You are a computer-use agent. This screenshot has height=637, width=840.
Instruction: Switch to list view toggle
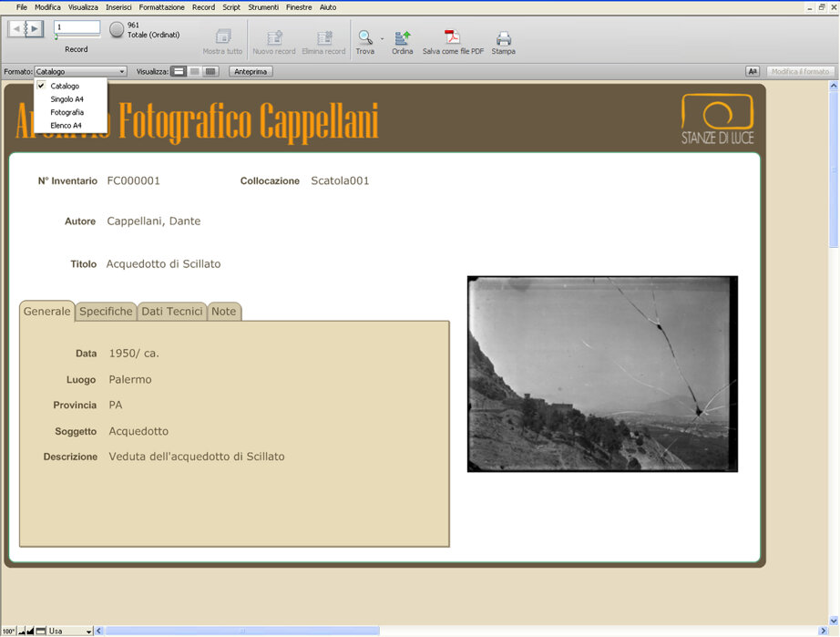195,71
